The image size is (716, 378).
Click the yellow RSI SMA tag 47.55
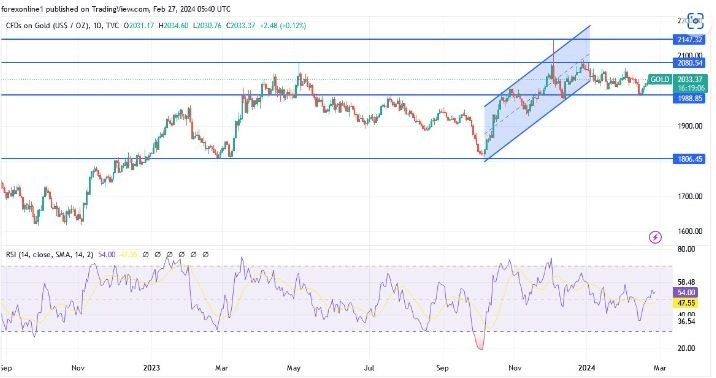[685, 303]
